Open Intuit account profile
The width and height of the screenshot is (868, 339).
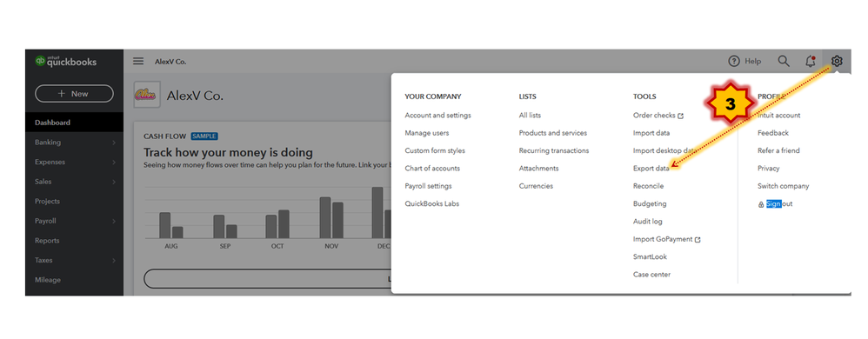pyautogui.click(x=779, y=115)
